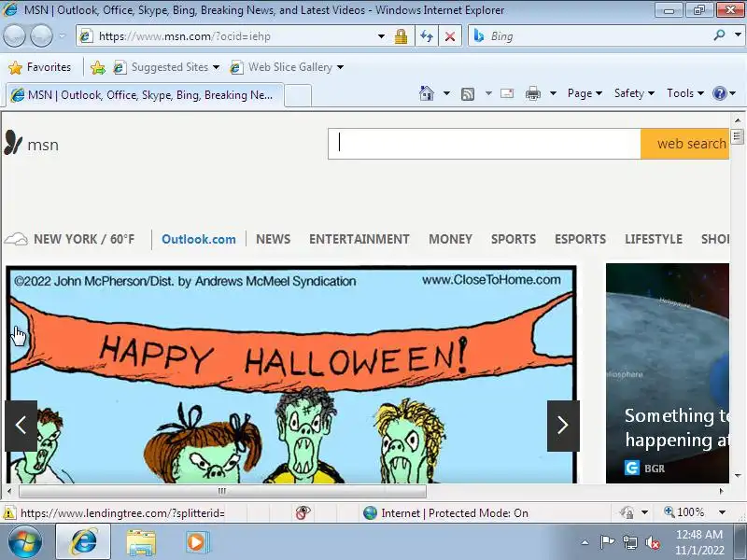
Task: Click the address bar URL field
Action: click(229, 36)
